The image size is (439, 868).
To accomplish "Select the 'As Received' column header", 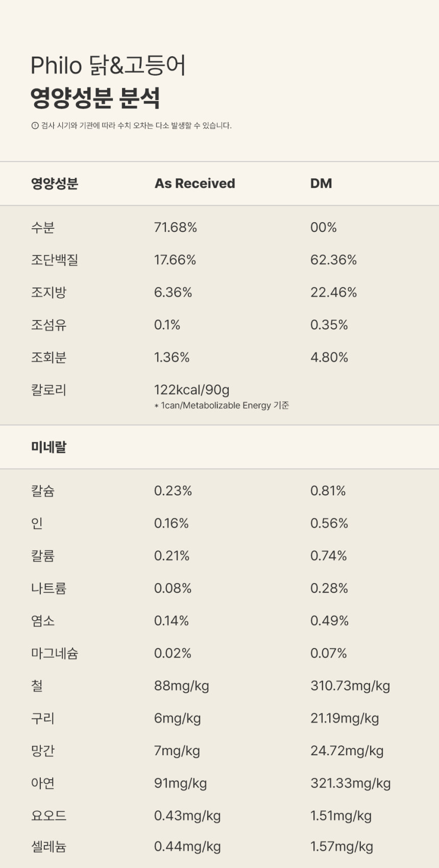I will (x=194, y=183).
